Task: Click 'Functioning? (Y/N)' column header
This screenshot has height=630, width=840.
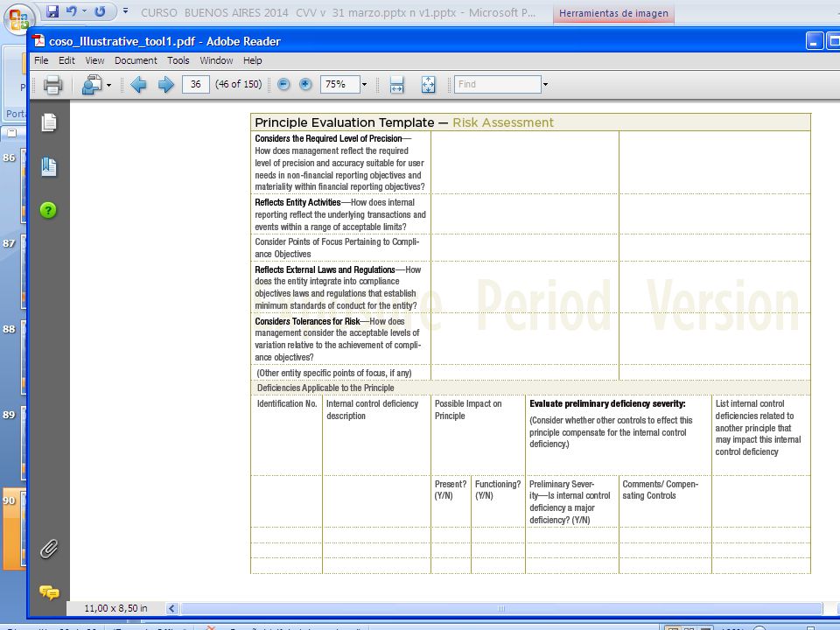Action: click(x=498, y=490)
